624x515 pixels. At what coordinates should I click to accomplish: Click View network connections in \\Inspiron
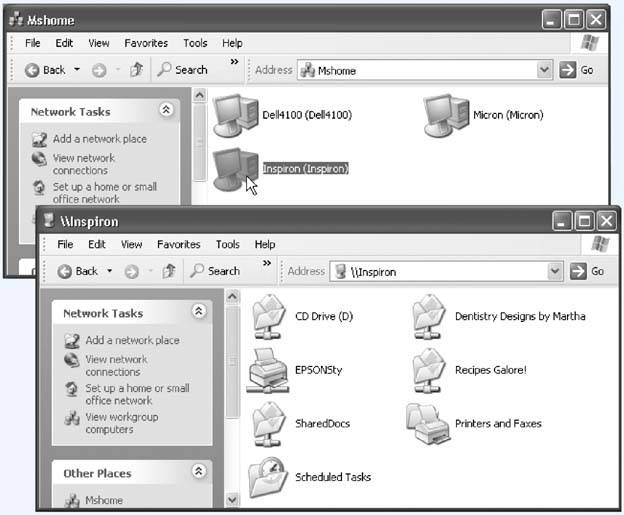pos(116,365)
